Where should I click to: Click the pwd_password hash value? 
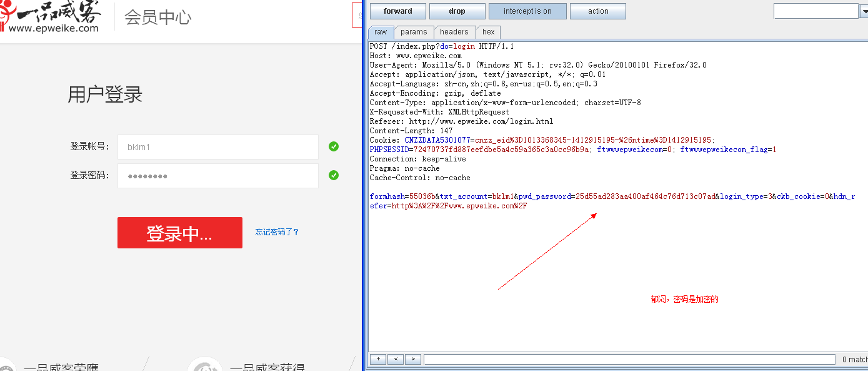point(644,196)
